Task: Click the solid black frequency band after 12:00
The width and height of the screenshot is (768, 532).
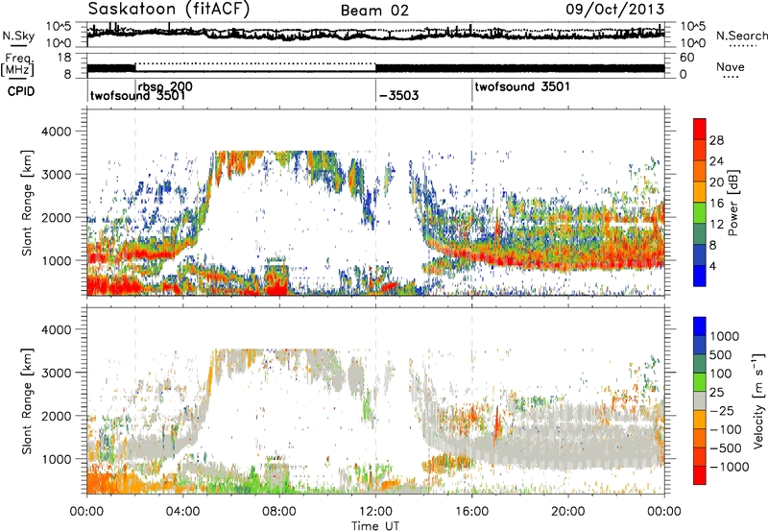Action: tap(519, 68)
